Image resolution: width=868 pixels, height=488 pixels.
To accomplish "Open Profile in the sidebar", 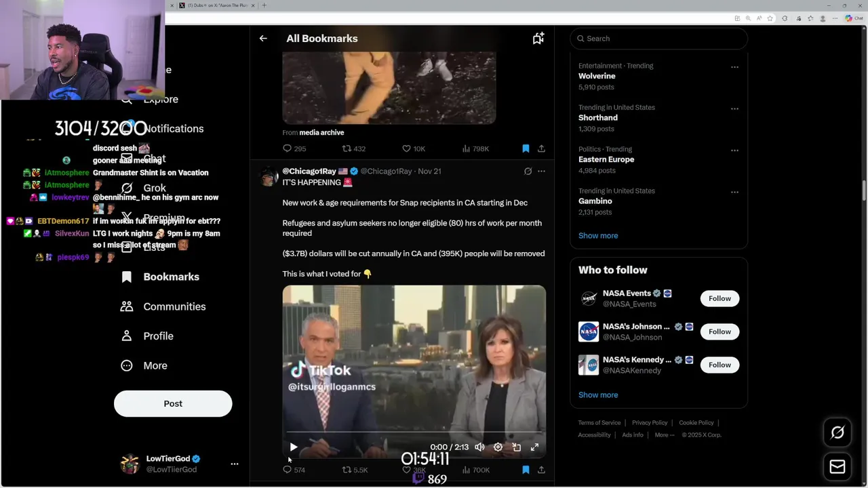I will pyautogui.click(x=147, y=336).
